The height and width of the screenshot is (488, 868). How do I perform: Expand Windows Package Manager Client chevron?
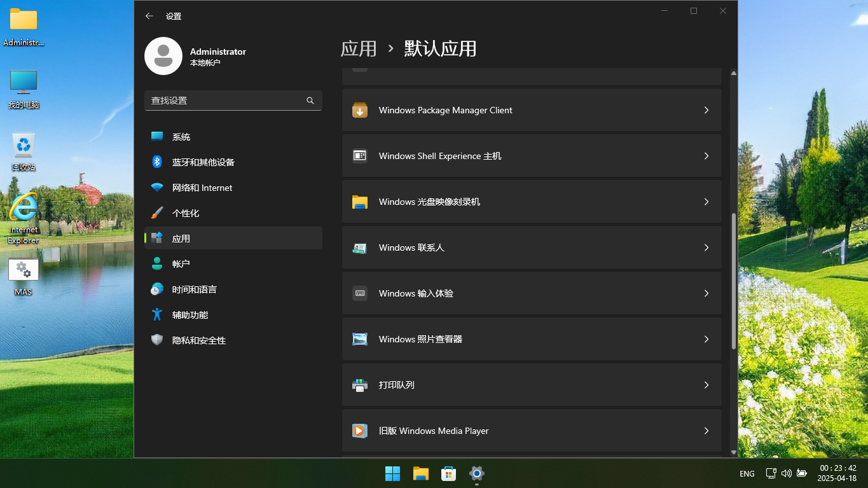(x=706, y=110)
